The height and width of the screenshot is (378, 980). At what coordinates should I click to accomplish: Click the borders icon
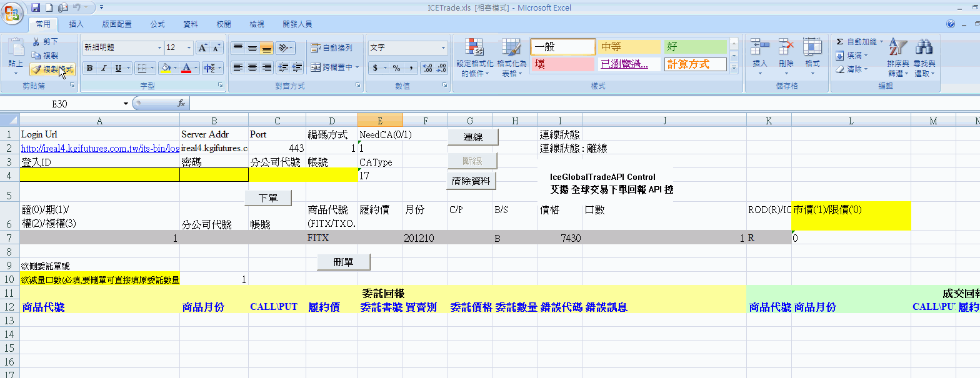[142, 67]
